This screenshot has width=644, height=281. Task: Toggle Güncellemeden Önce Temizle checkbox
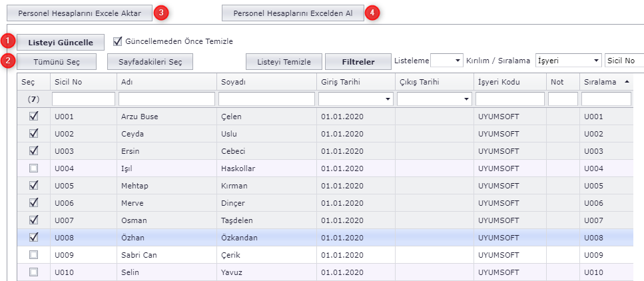coord(118,41)
